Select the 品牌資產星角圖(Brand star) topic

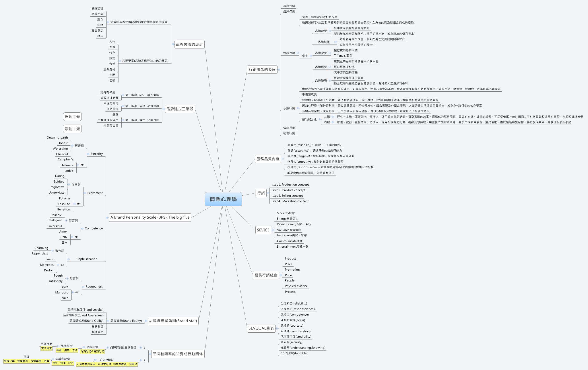[173, 321]
